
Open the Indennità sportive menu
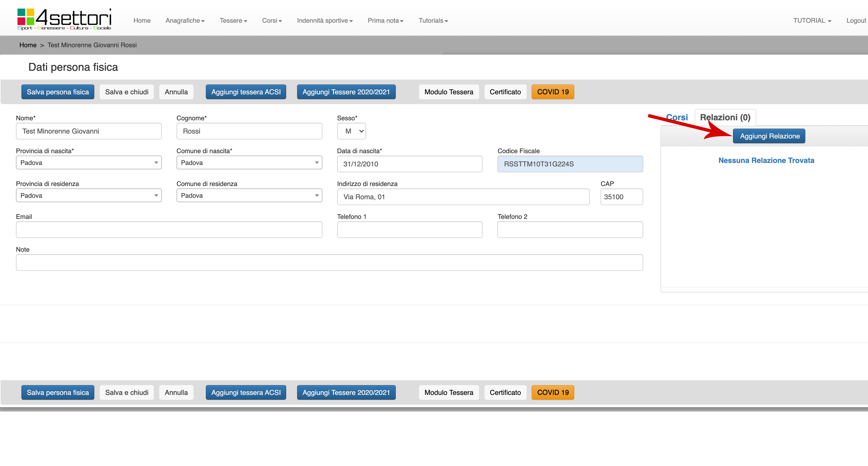[324, 20]
